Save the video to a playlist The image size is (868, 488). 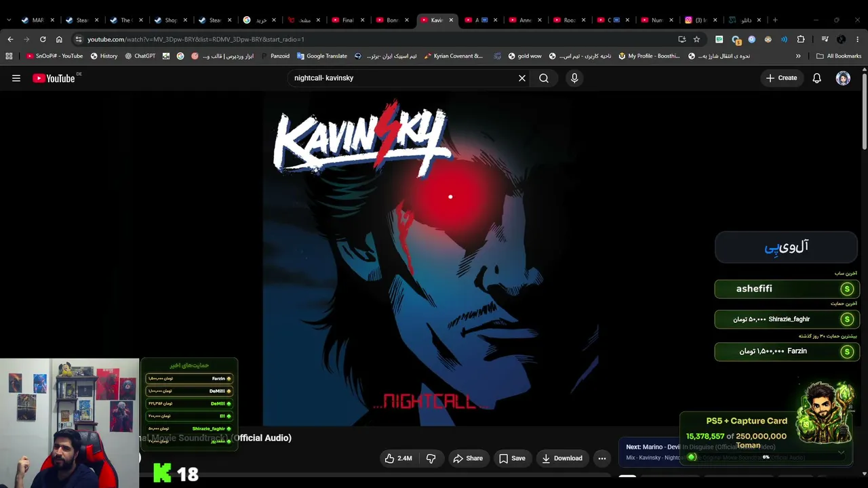[512, 458]
